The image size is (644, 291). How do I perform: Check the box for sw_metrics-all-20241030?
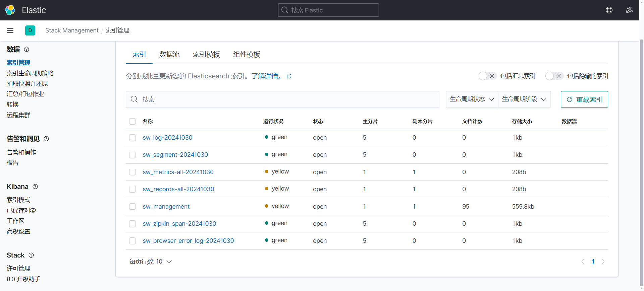(x=132, y=172)
